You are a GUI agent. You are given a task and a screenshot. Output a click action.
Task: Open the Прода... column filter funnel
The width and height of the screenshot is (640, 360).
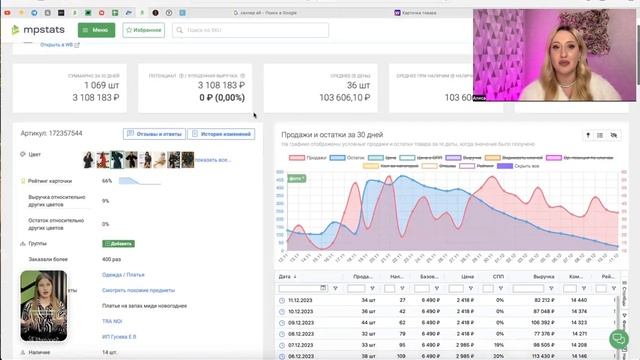tap(372, 289)
